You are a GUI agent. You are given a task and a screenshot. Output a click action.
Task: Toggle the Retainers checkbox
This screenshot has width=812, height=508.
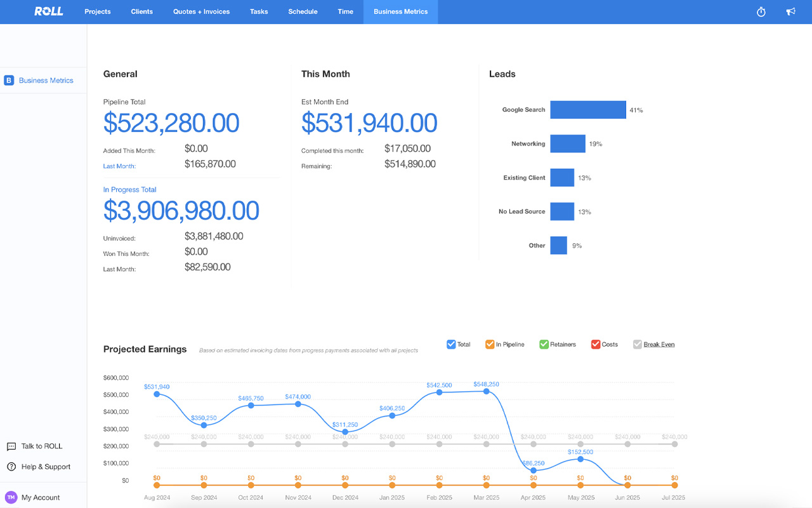544,344
